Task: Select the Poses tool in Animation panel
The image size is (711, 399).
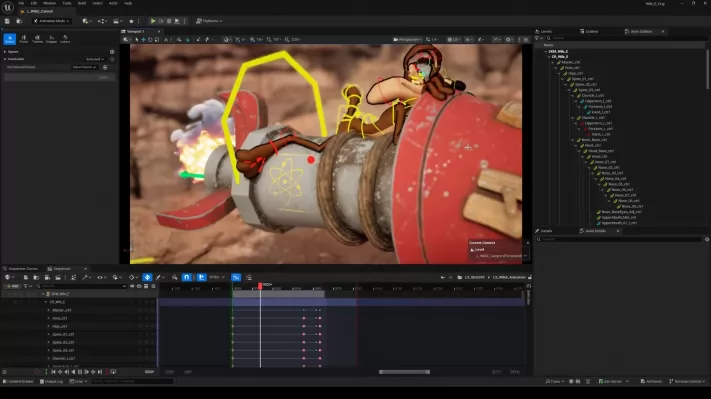Action: click(x=24, y=39)
